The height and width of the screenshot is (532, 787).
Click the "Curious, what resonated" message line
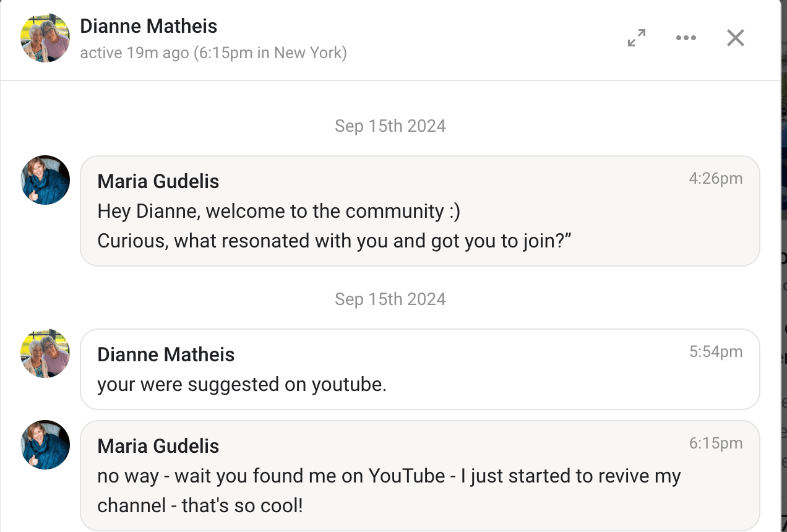tap(334, 241)
